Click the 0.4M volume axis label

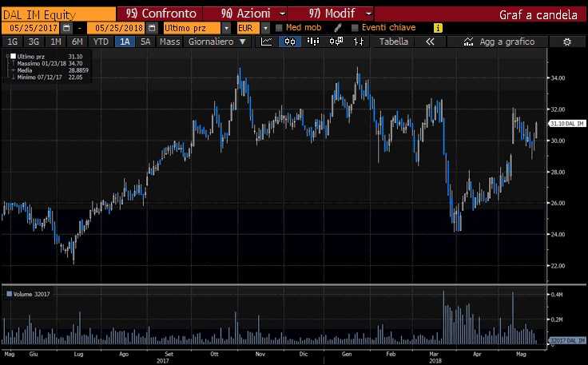(557, 295)
